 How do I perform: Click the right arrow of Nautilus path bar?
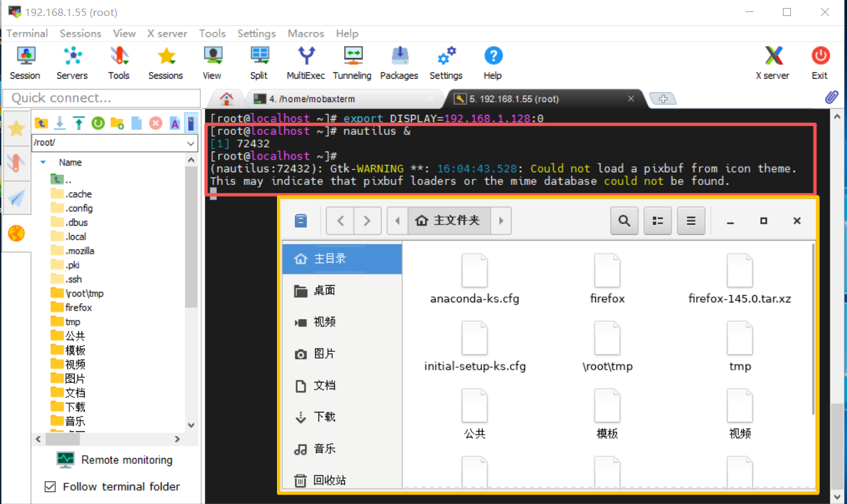click(501, 221)
